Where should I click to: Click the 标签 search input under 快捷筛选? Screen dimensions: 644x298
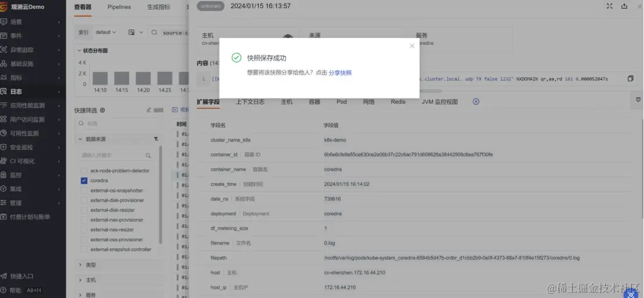tap(118, 123)
